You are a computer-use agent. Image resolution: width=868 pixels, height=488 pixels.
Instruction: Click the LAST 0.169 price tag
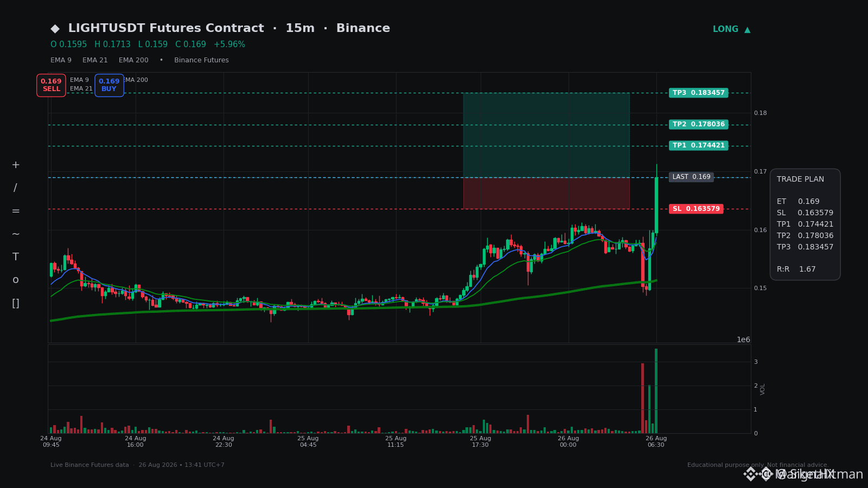tap(691, 177)
